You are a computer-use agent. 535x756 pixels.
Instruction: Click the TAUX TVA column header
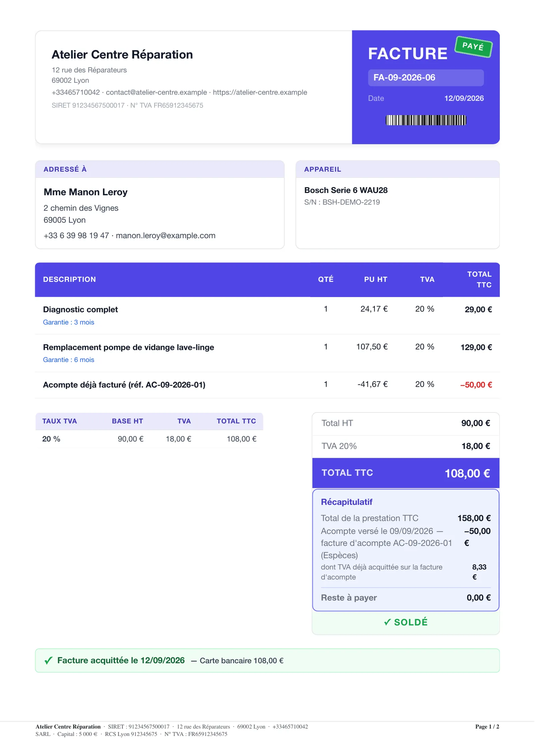[60, 421]
